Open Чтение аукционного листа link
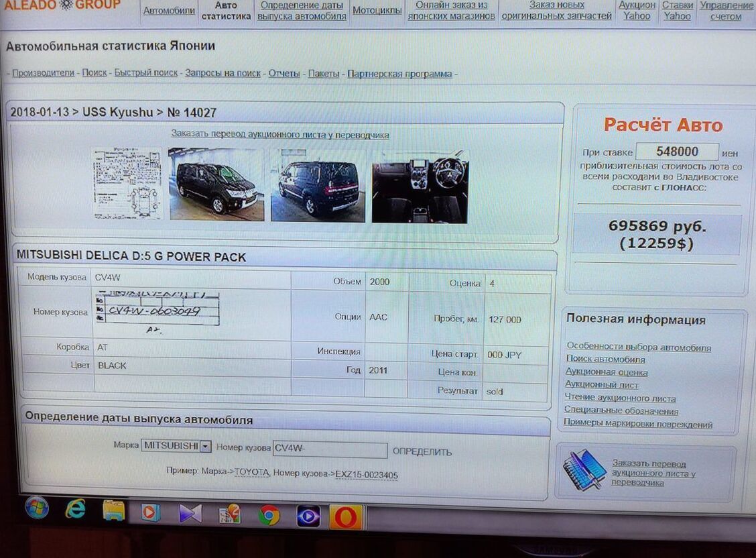 pyautogui.click(x=620, y=398)
